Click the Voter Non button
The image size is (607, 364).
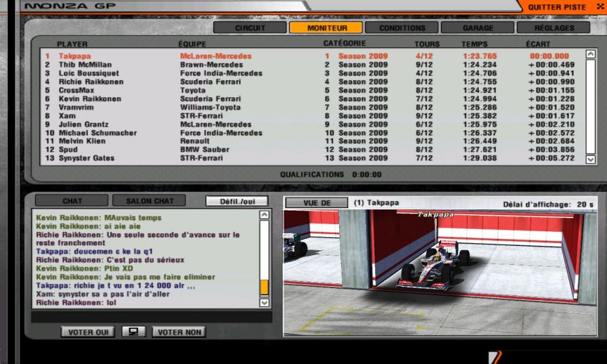[x=179, y=332]
